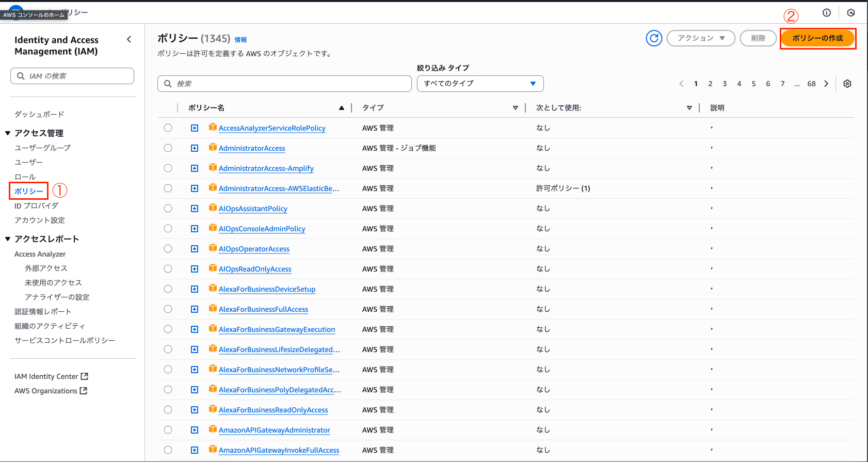
Task: Sort by the タイプ column
Action: (515, 108)
